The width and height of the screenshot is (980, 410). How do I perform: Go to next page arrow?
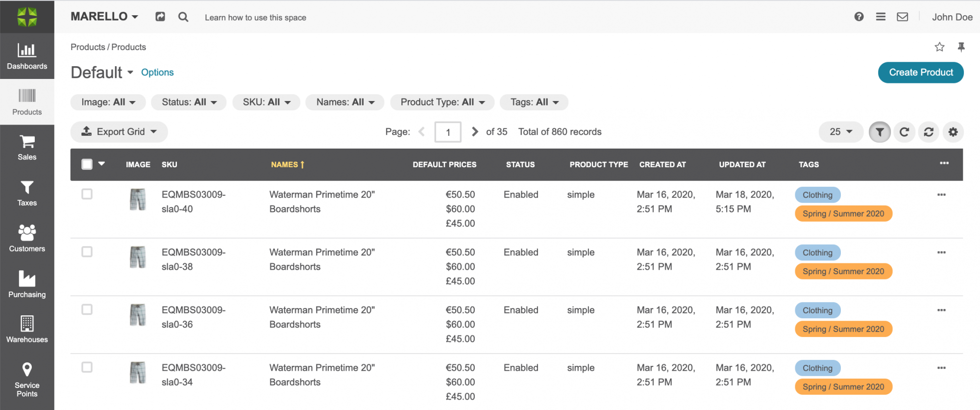475,131
